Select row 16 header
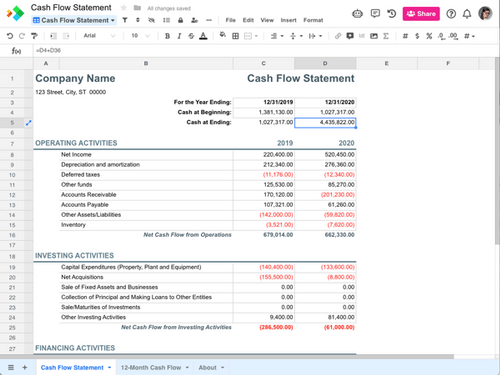The width and height of the screenshot is (500, 375). (12, 235)
